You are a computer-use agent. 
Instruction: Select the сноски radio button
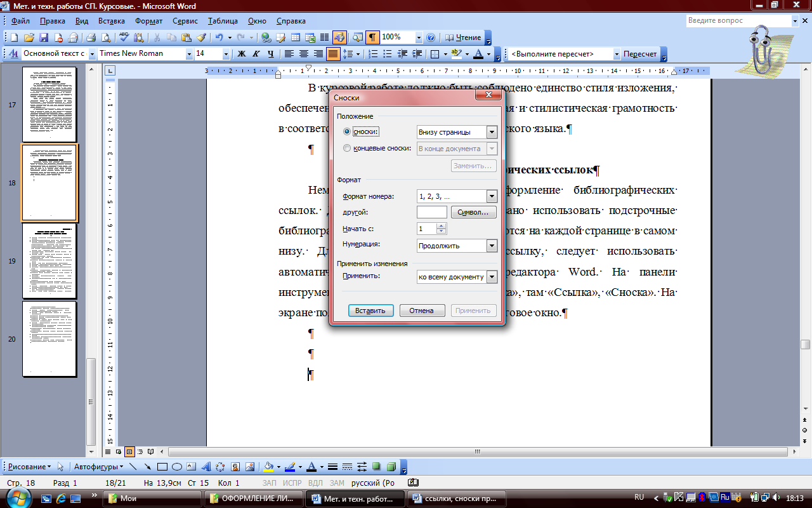pos(346,132)
